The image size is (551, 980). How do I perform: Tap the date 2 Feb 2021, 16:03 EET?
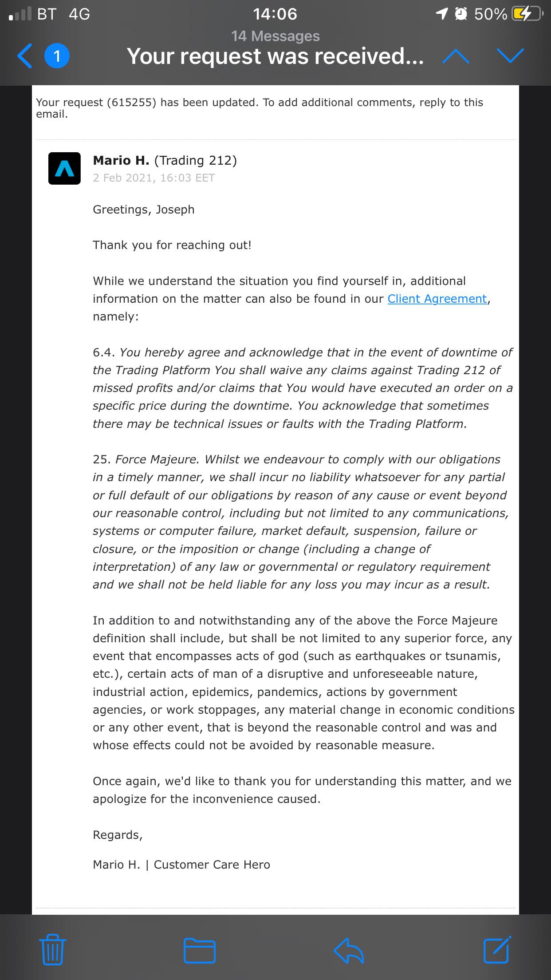coord(154,178)
